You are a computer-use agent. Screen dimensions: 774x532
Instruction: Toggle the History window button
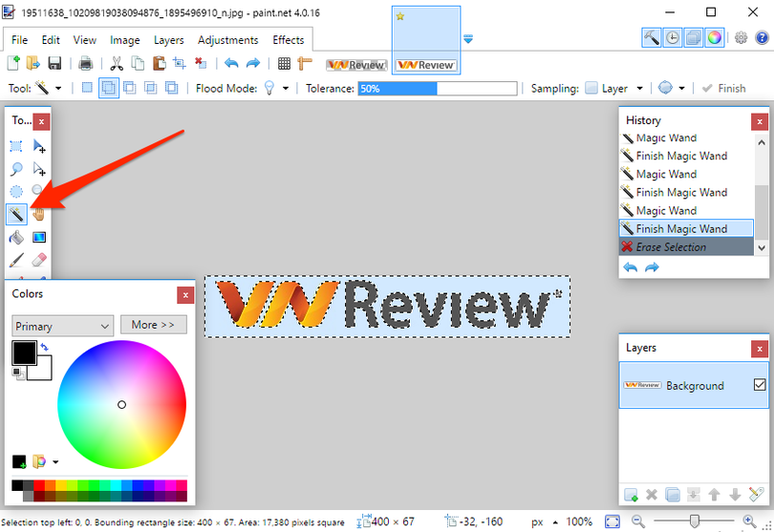pyautogui.click(x=673, y=38)
